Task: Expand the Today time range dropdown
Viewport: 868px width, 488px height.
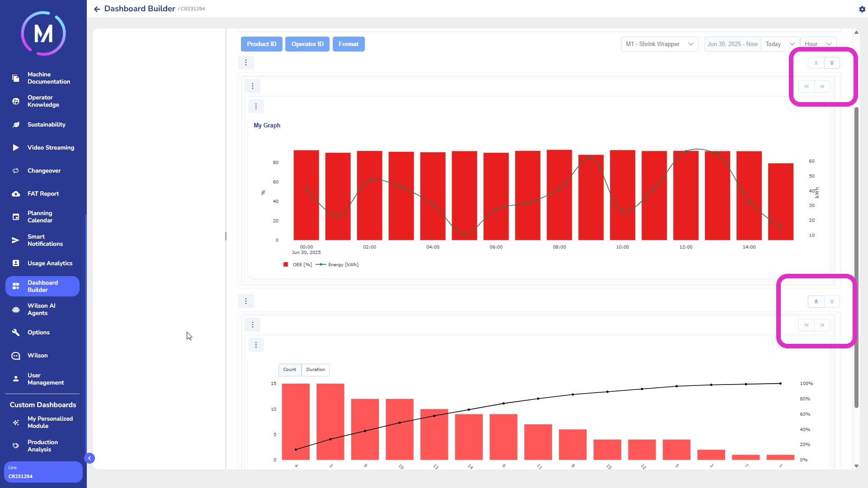Action: [x=780, y=44]
